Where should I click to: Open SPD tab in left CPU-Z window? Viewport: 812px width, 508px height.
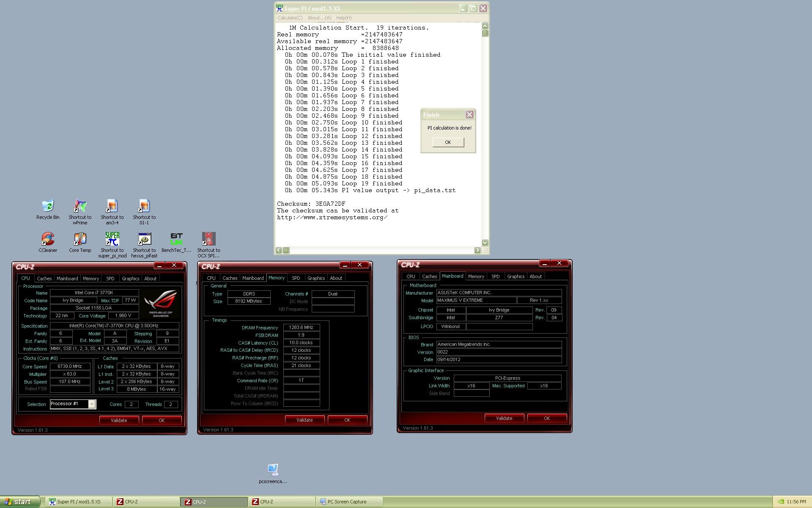coord(110,279)
